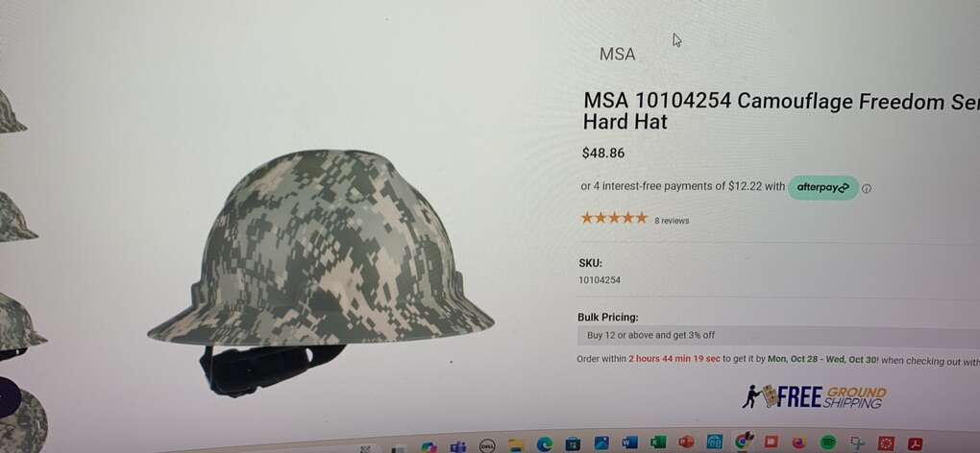Click the Afterpay info icon
This screenshot has width=980, height=453.
tap(867, 188)
